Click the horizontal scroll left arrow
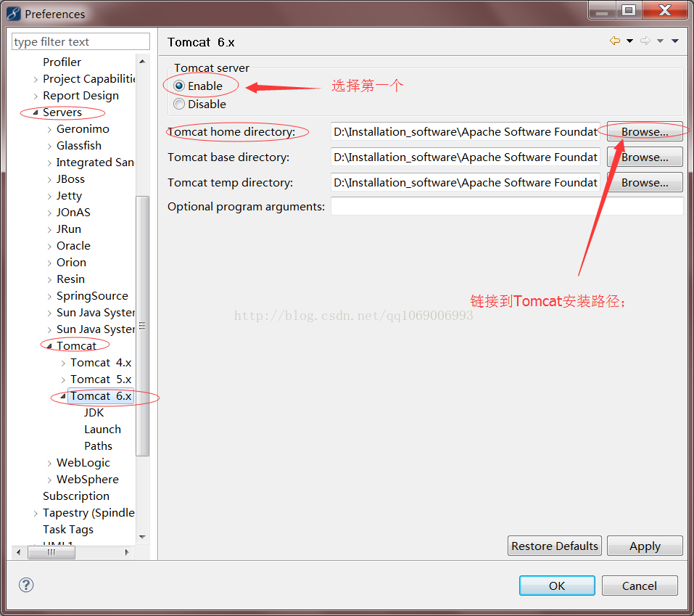This screenshot has height=616, width=694. [19, 552]
